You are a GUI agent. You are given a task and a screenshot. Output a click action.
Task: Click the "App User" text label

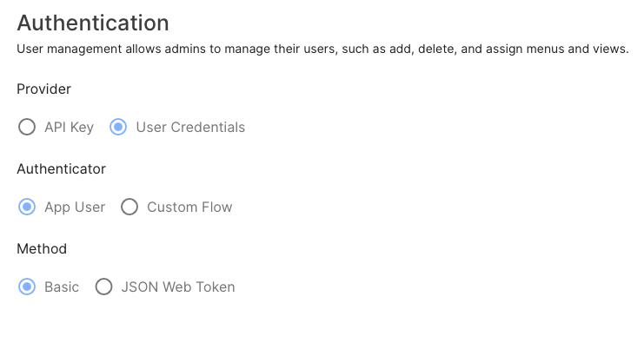click(75, 208)
